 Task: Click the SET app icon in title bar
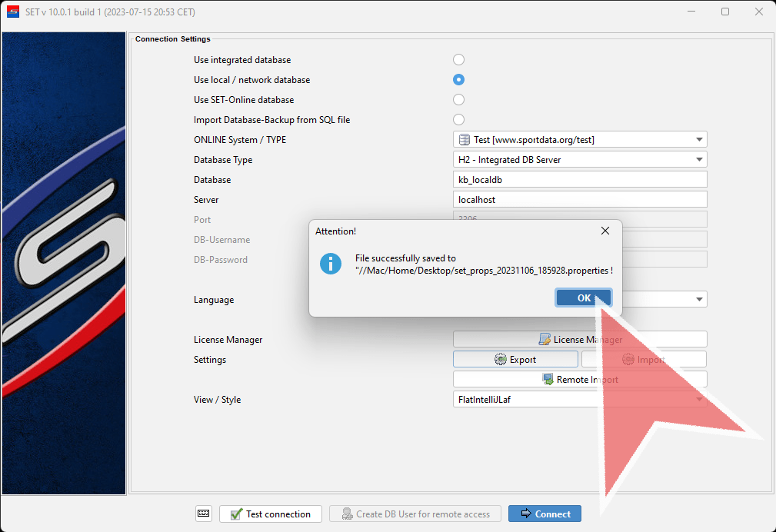pyautogui.click(x=13, y=12)
